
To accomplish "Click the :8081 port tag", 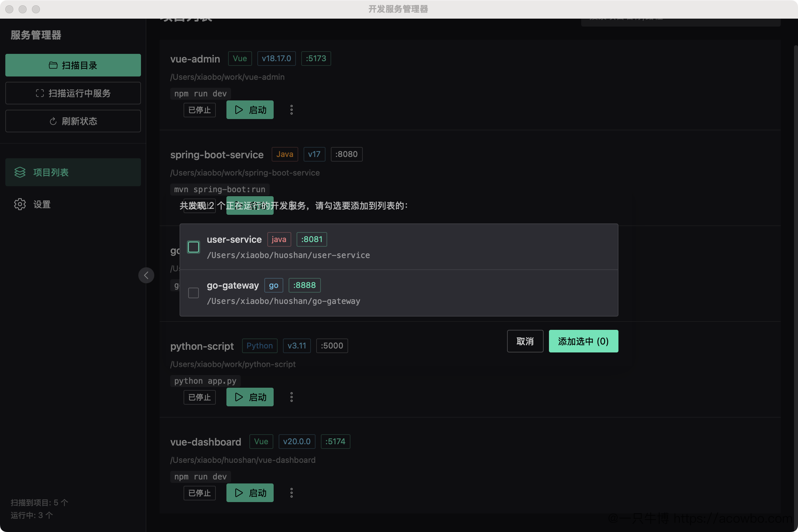I will pyautogui.click(x=312, y=239).
